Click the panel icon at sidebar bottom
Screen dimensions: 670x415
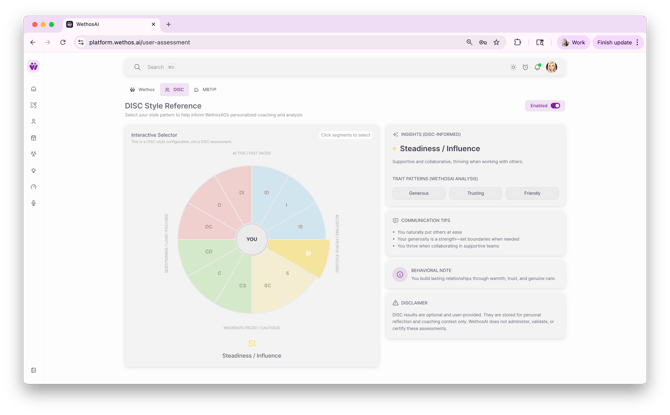point(33,370)
